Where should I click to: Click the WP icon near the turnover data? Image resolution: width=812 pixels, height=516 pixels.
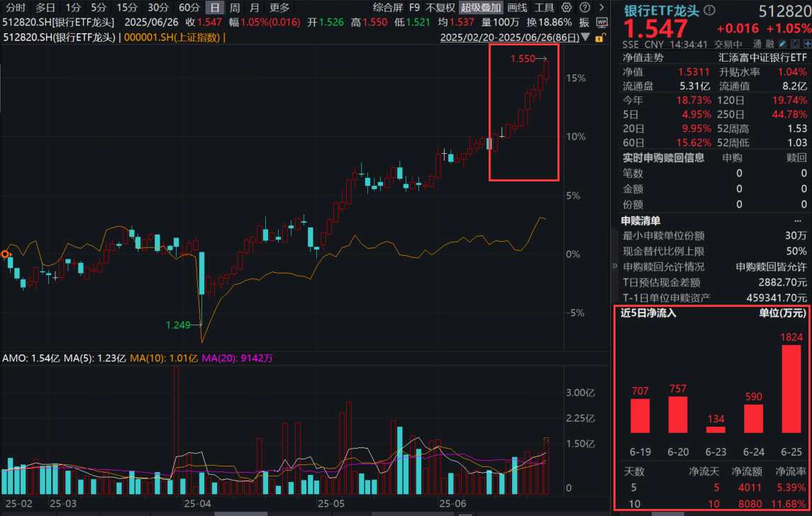click(602, 22)
